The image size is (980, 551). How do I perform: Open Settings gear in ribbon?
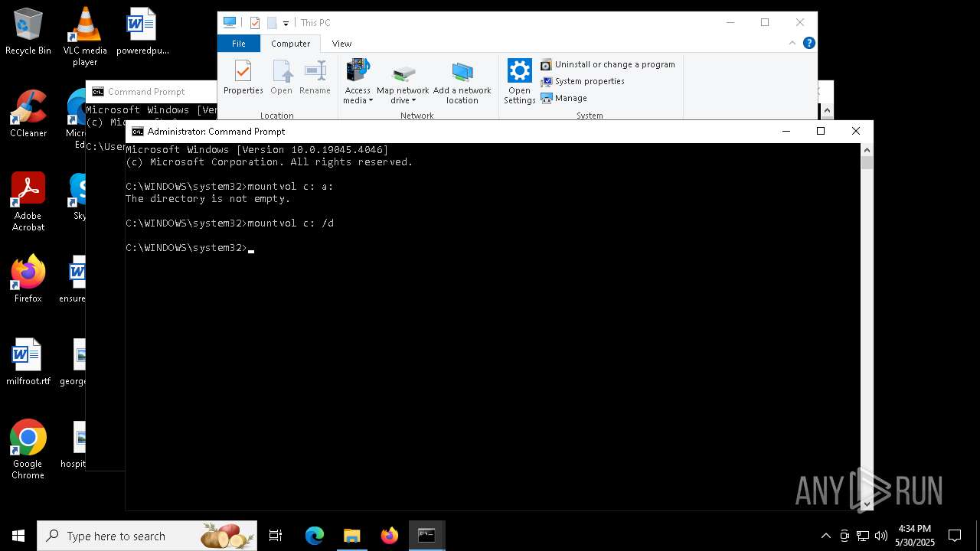point(519,81)
